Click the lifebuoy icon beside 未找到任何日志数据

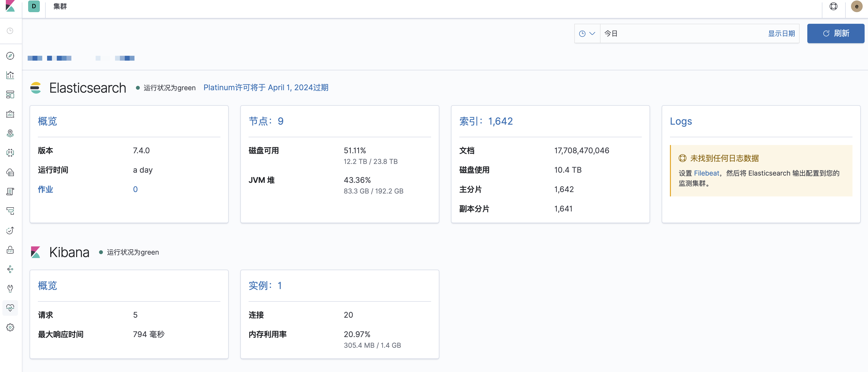[x=682, y=158]
